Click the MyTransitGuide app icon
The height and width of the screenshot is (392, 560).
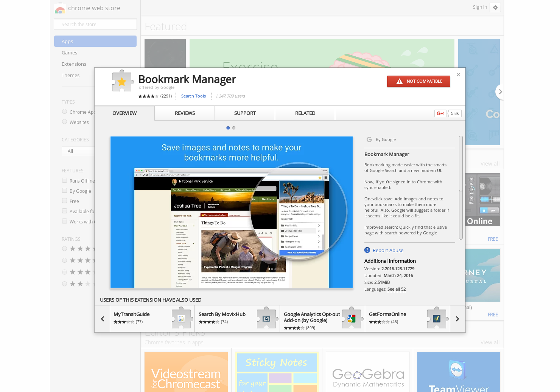(x=181, y=318)
